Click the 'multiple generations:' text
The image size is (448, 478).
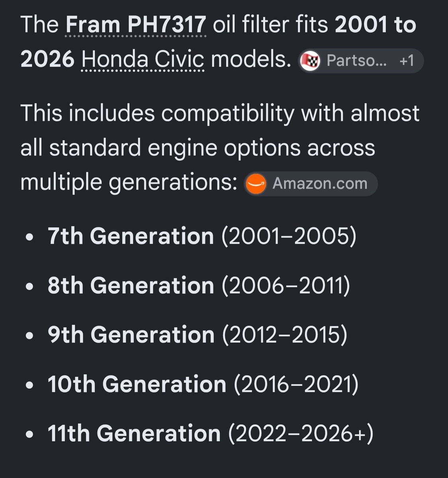129,183
